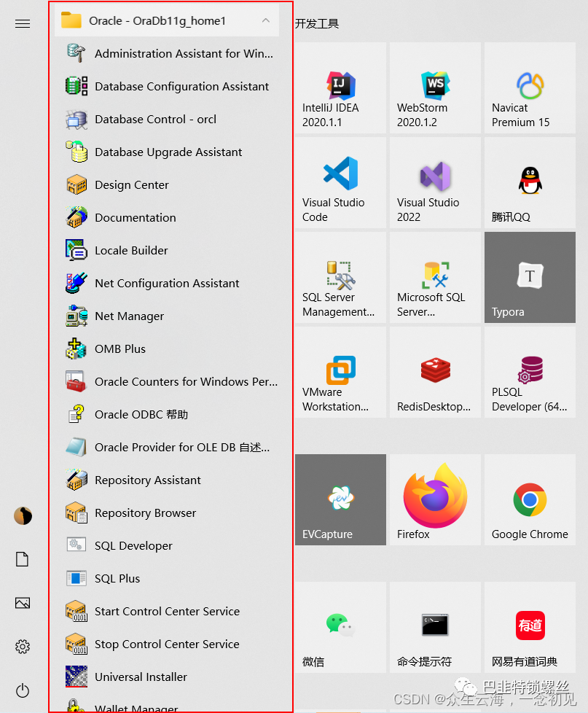
Task: Launch Typora tile
Action: click(530, 277)
